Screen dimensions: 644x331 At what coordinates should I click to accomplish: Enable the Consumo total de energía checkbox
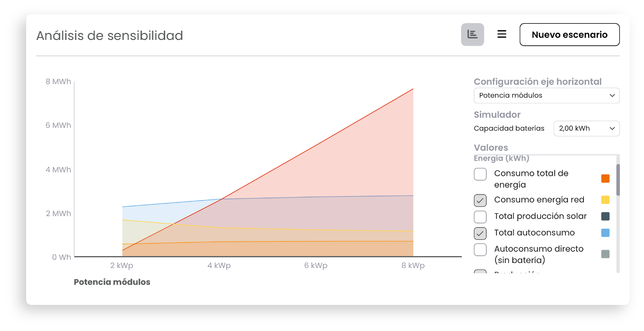pos(480,174)
